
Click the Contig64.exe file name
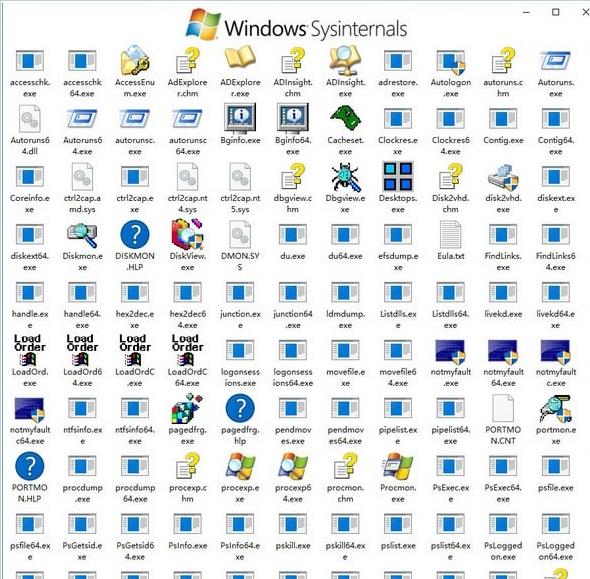(556, 146)
